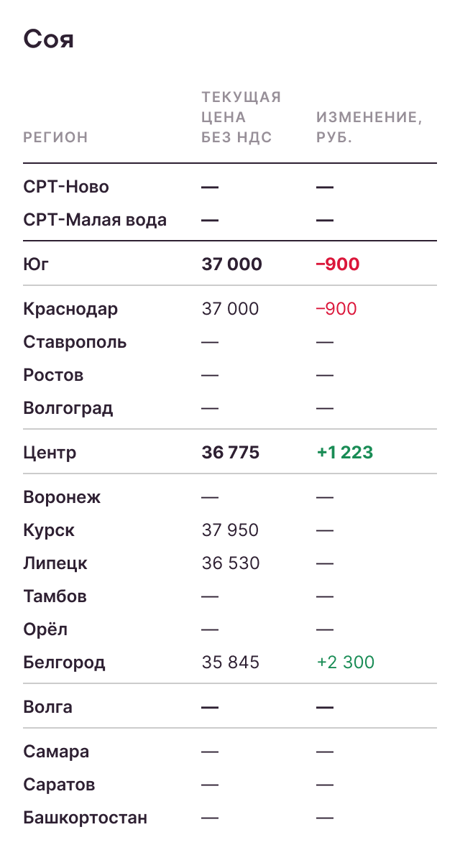Click the Изменение, руб. column header

(x=369, y=127)
